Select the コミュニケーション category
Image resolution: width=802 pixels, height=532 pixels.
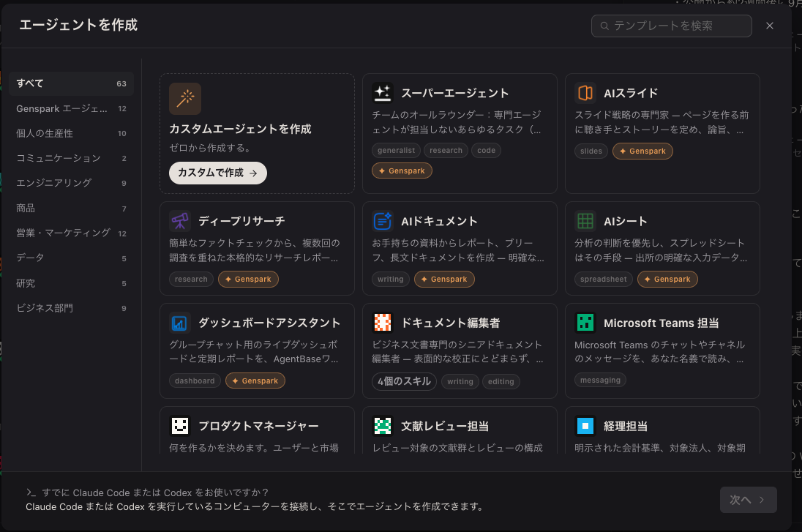[71, 158]
